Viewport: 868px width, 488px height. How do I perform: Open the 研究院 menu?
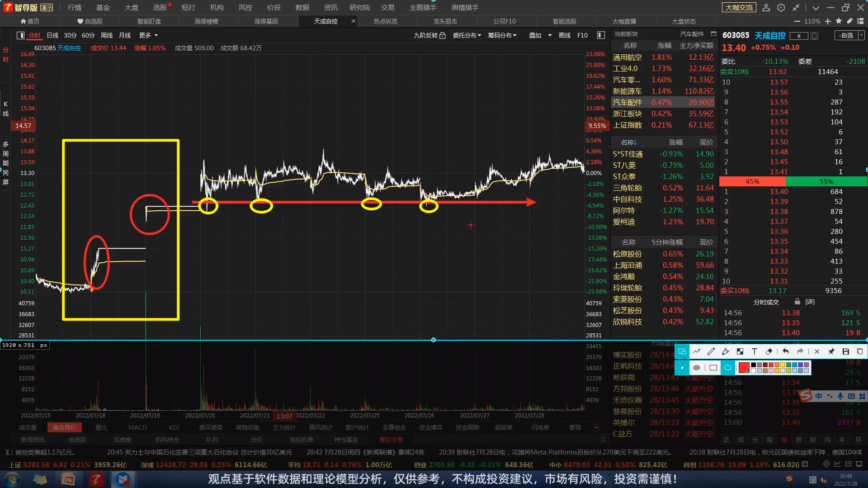pos(359,8)
